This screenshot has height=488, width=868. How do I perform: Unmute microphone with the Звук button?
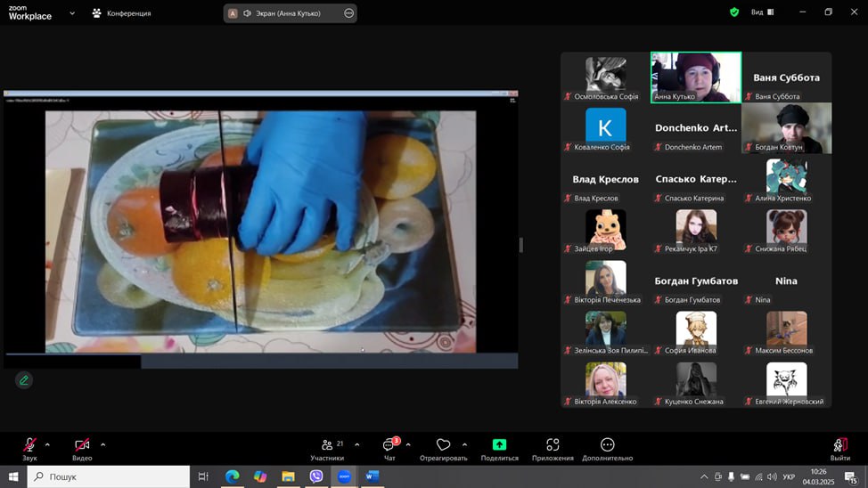(29, 446)
